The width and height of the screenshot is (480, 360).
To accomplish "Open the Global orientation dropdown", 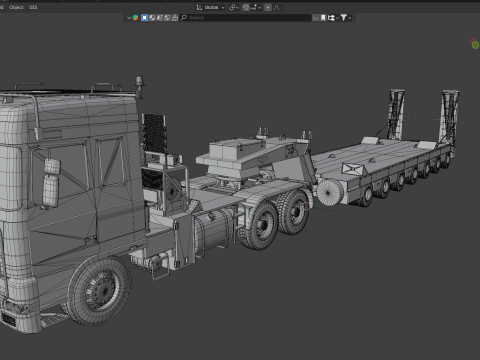I will click(x=214, y=7).
